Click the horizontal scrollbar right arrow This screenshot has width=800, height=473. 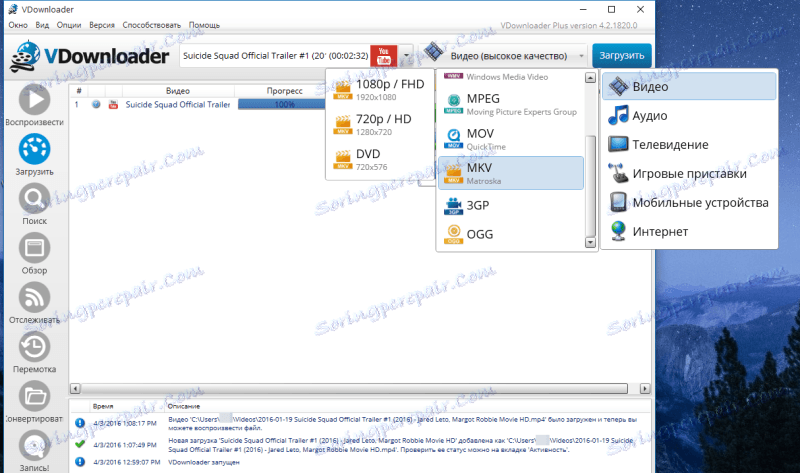click(x=645, y=389)
